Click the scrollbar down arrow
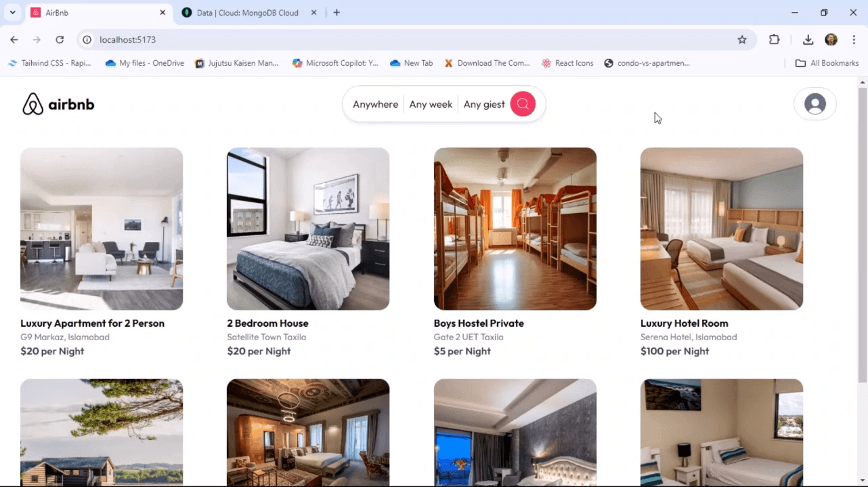868x487 pixels. [862, 481]
